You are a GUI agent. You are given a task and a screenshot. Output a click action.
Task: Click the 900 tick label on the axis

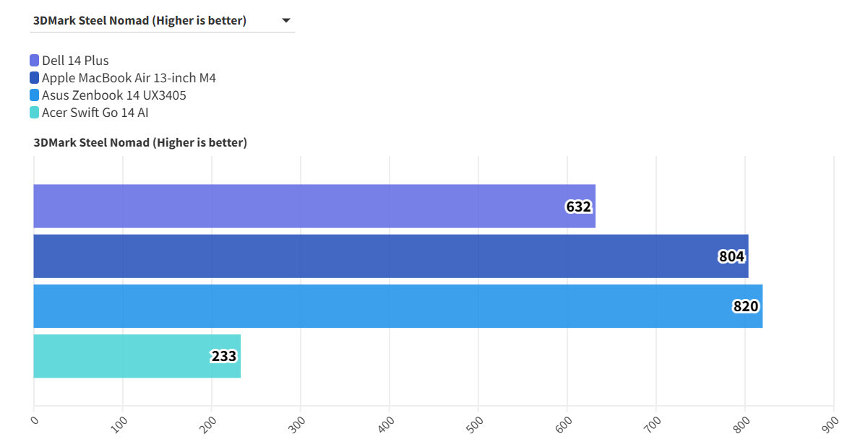830,424
